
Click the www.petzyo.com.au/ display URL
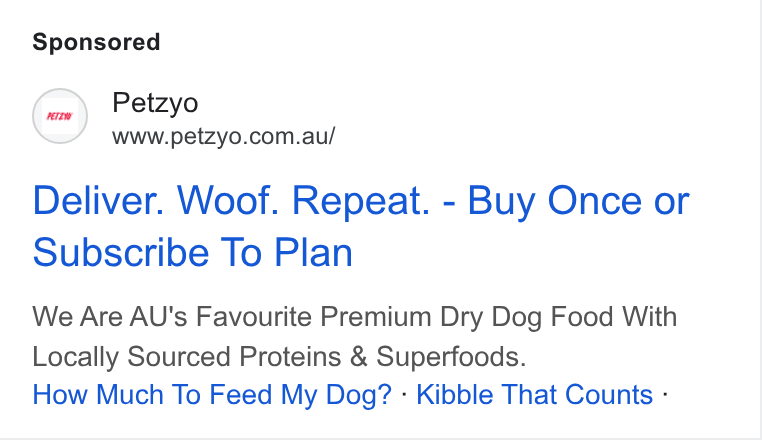point(224,136)
